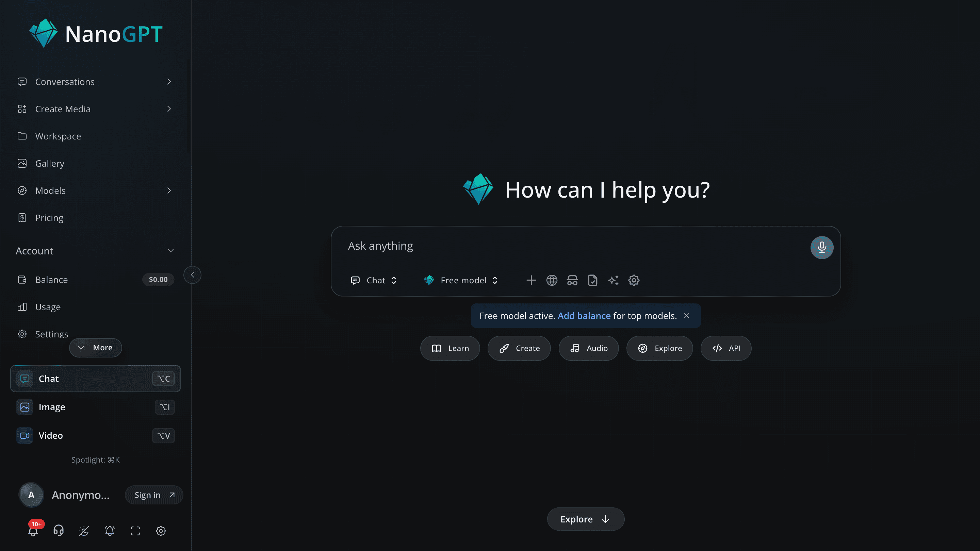The image size is (980, 551).
Task: Click the Add balance link
Action: tap(584, 316)
